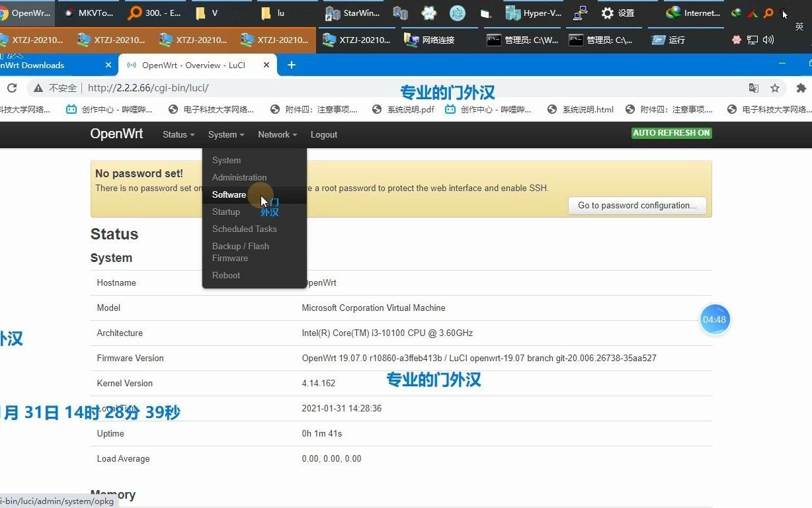The image size is (812, 508).
Task: Click the Kernel Version row label
Action: click(124, 383)
